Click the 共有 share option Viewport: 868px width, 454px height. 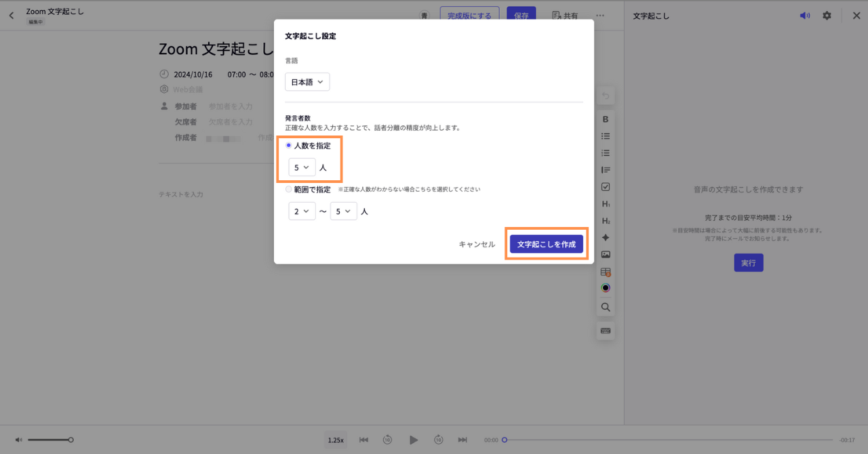pos(565,16)
